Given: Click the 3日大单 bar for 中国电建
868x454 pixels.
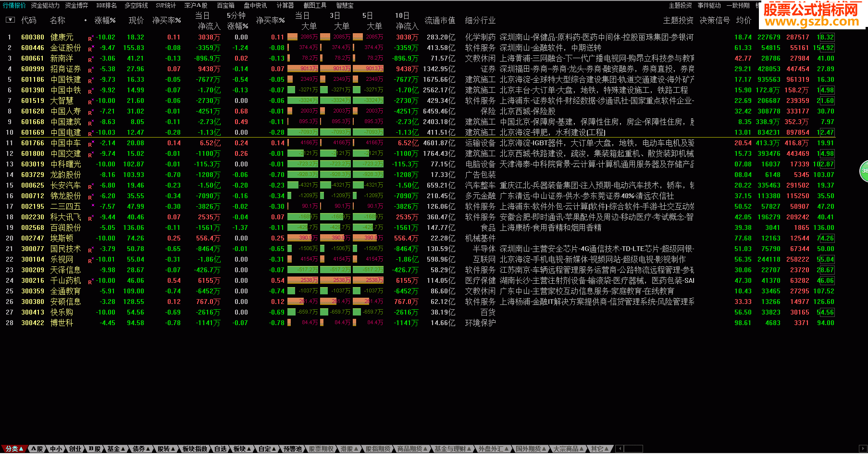Looking at the screenshot, I should pos(335,132).
